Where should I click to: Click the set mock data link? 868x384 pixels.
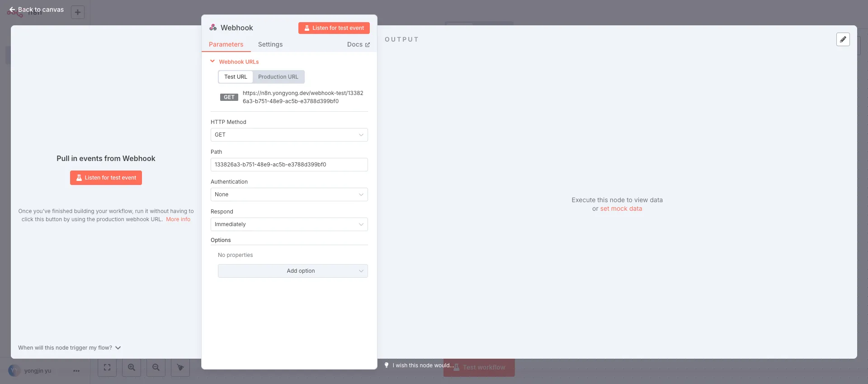[621, 209]
